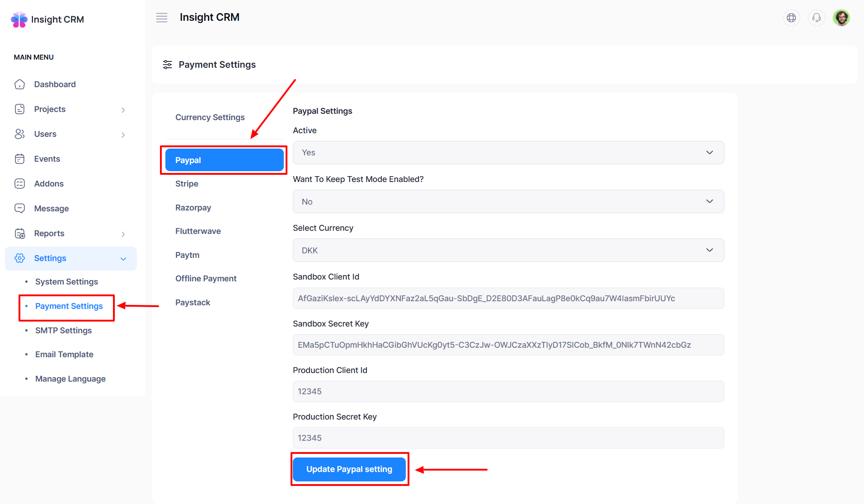Expand the Users submenu chevron
This screenshot has height=504, width=864.
pyautogui.click(x=123, y=135)
